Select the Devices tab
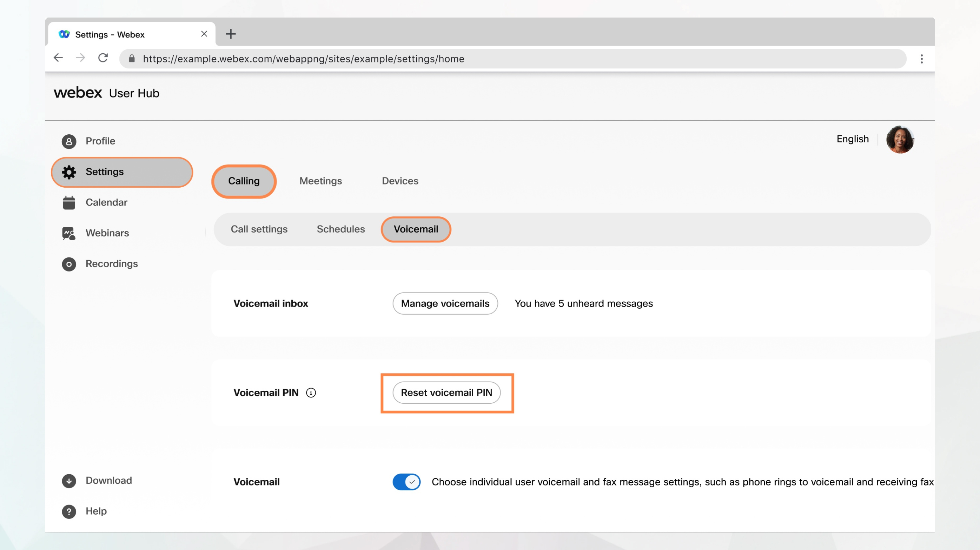The width and height of the screenshot is (980, 550). tap(400, 180)
